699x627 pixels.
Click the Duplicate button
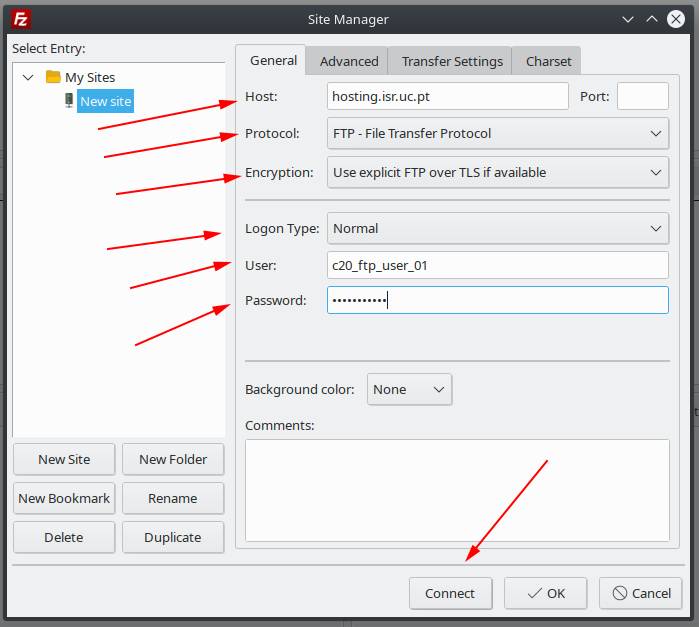click(173, 537)
